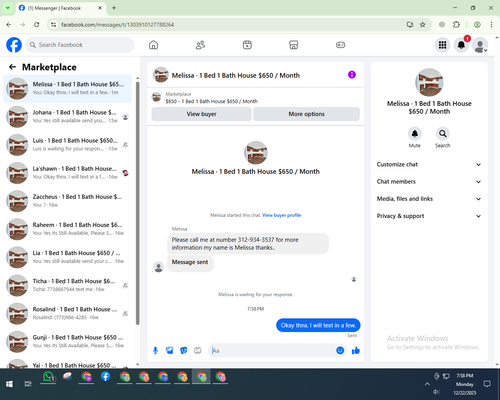
Task: Open Raheem conversation in chat list
Action: [67, 229]
